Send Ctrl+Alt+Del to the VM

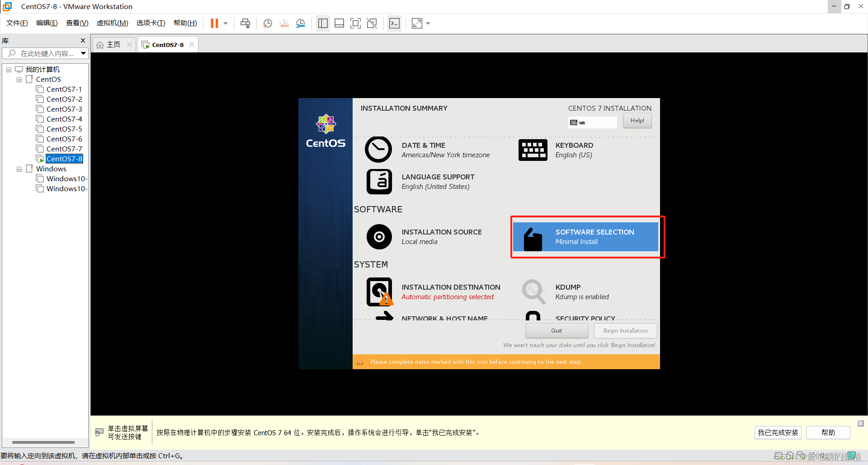(x=245, y=23)
